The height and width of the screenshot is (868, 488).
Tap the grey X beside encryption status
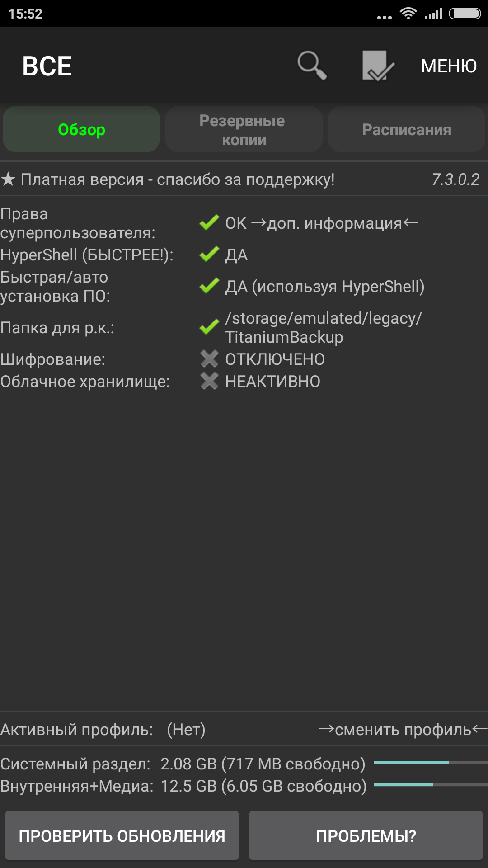point(209,359)
